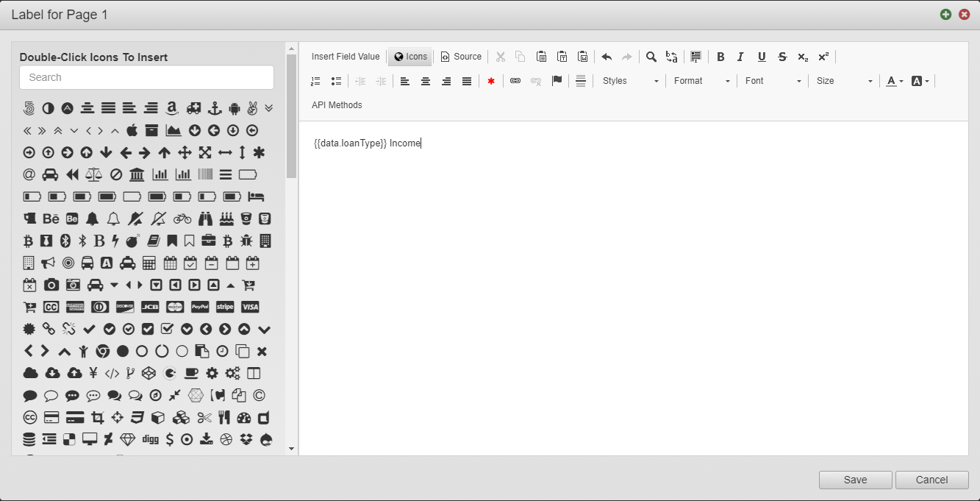Save the label changes
Screen dimensions: 980x501
pos(855,480)
